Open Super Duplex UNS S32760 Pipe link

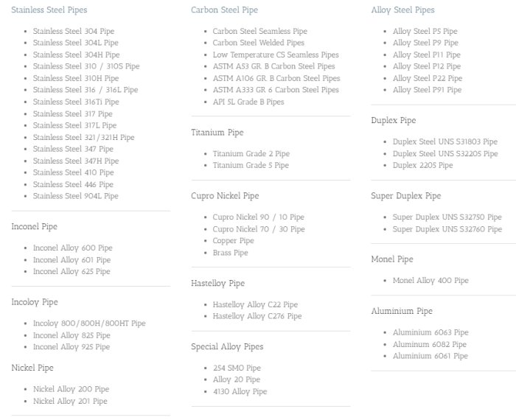[x=447, y=229]
